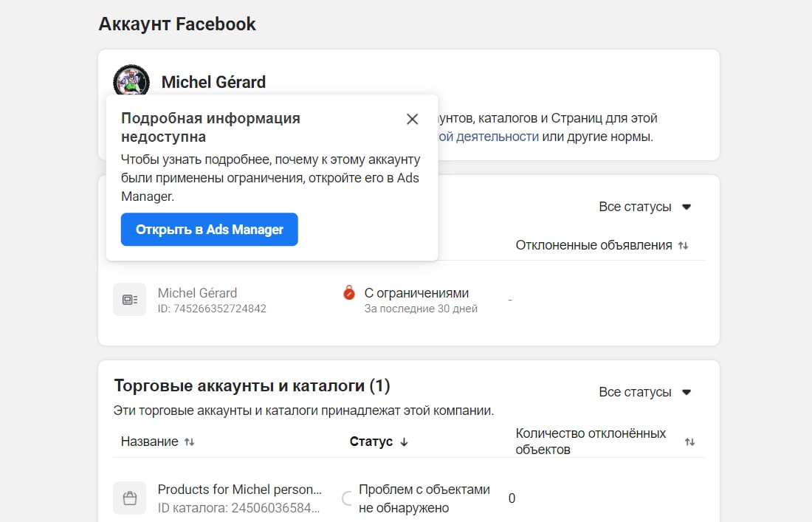Click the Статус column header
The height and width of the screenshot is (522, 812).
(371, 442)
